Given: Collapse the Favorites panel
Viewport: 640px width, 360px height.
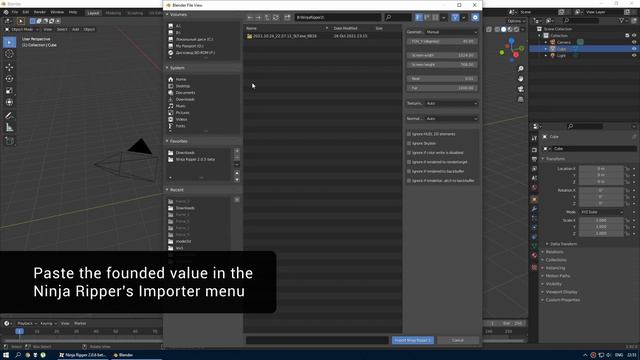Looking at the screenshot, I should coord(167,141).
